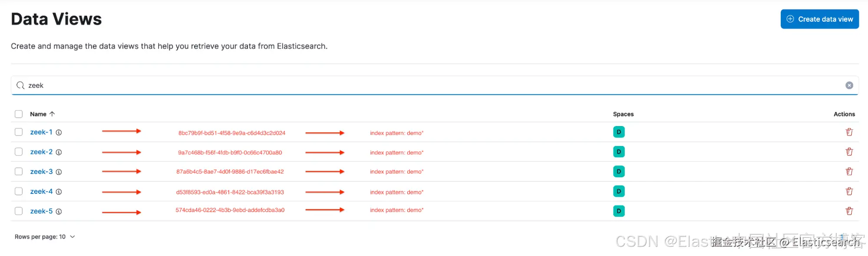This screenshot has height=256, width=868.
Task: Click into the zeek search field
Action: pyautogui.click(x=434, y=86)
